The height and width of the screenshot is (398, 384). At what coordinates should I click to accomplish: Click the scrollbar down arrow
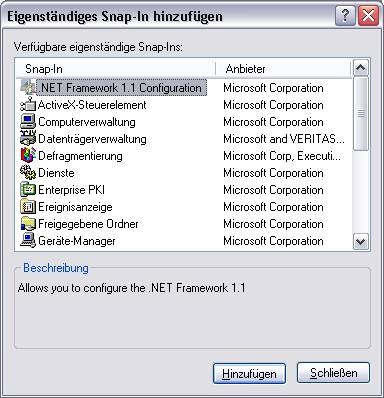361,241
